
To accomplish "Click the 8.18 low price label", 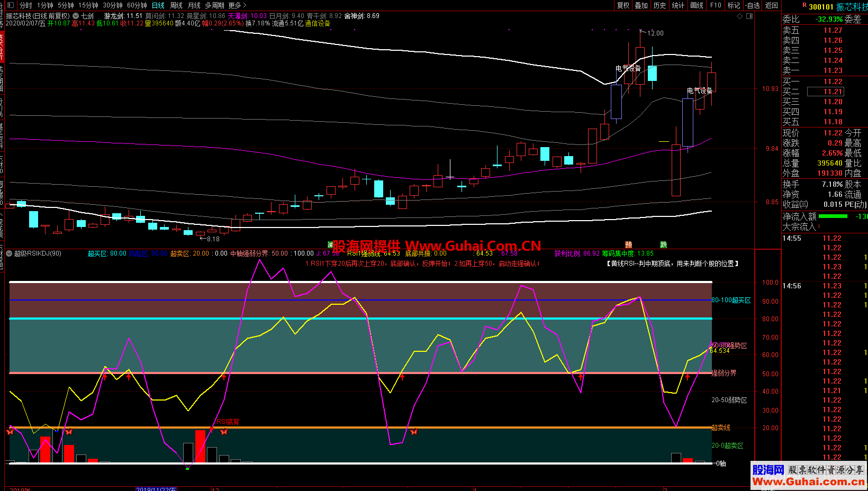I will pyautogui.click(x=213, y=239).
